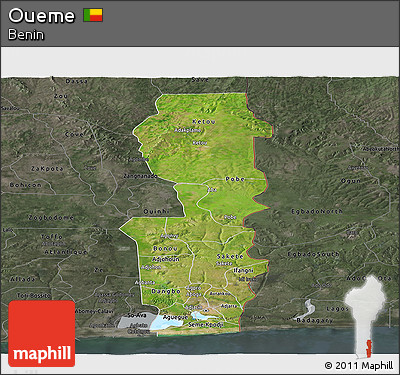Click the Benin locator inset map
Image resolution: width=400 pixels, height=375 pixels.
[366, 316]
